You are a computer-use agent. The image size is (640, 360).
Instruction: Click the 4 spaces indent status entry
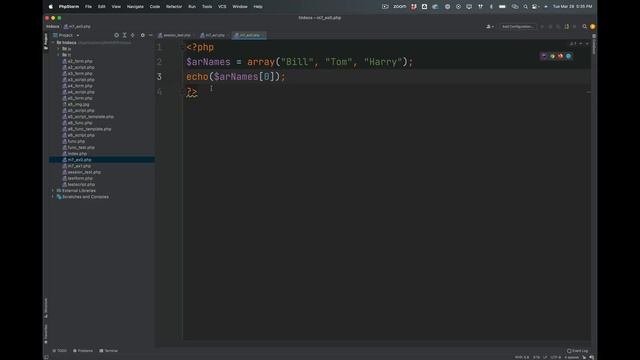pyautogui.click(x=571, y=357)
